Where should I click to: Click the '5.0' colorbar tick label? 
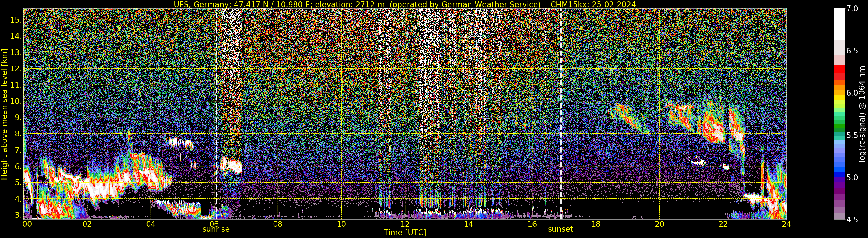click(852, 177)
